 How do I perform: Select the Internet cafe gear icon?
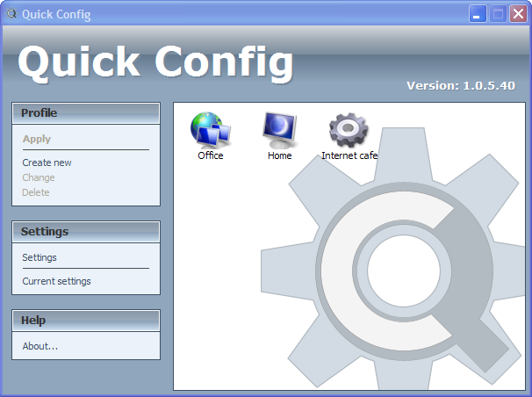pyautogui.click(x=349, y=130)
